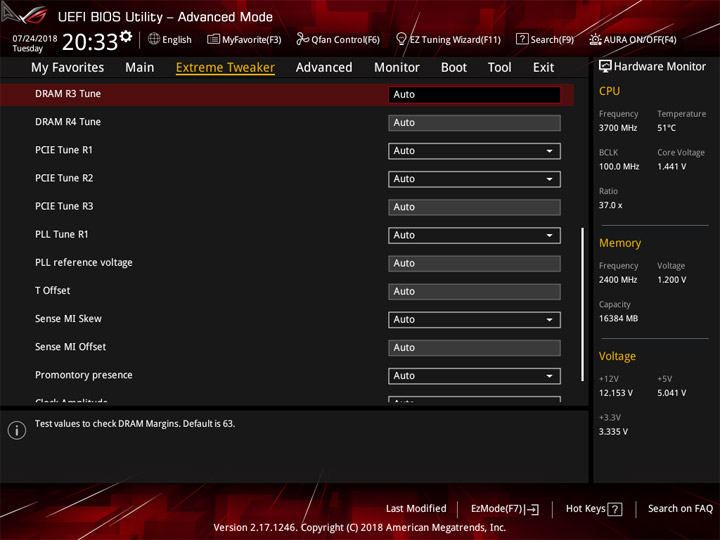Select the DRAM R4 Tune label
720x540 pixels.
[68, 122]
